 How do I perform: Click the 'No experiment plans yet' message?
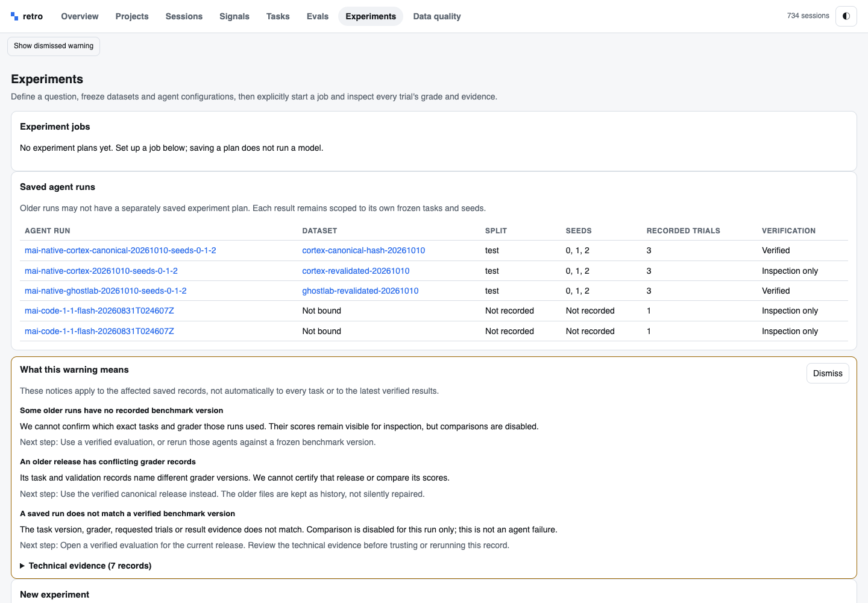171,148
